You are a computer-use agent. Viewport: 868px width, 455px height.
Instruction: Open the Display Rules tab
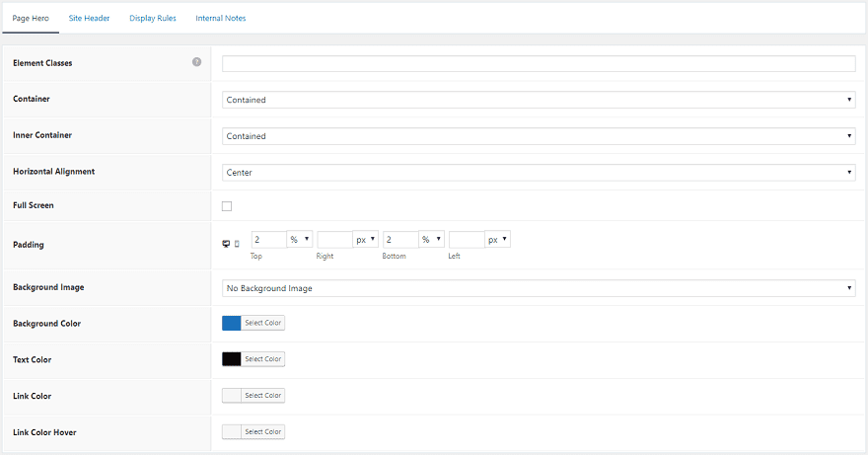pos(153,18)
